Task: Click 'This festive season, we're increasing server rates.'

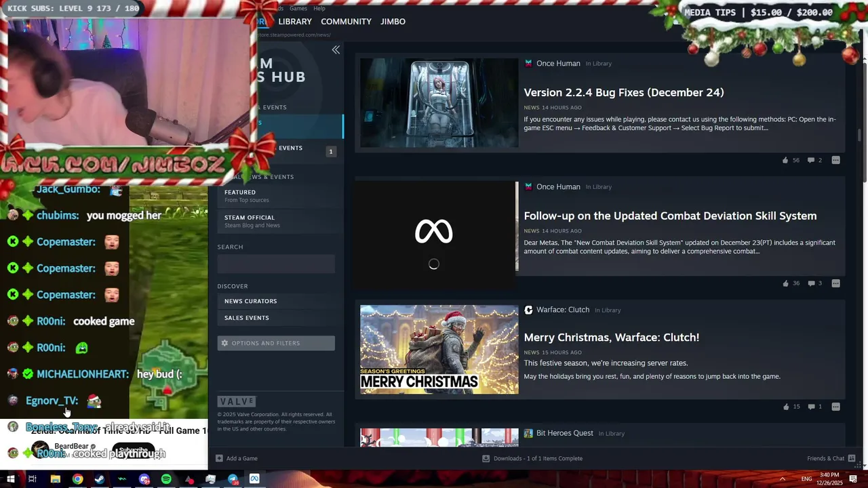Action: pos(606,363)
